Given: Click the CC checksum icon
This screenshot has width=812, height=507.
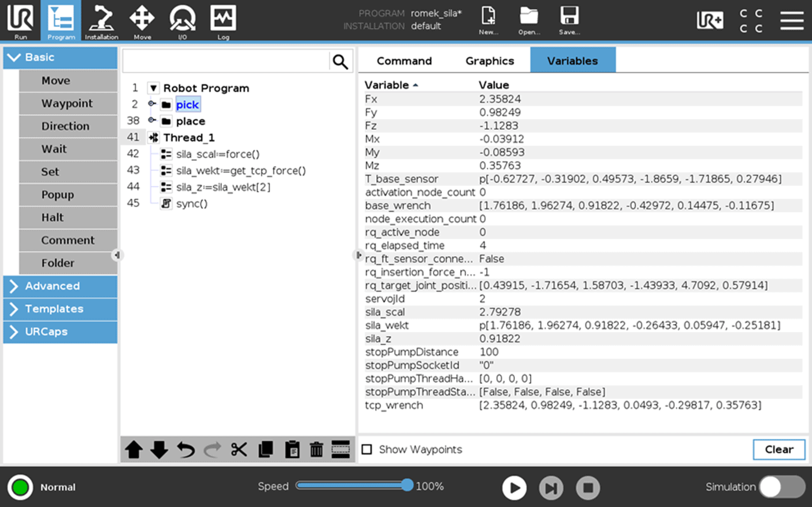Looking at the screenshot, I should (x=751, y=20).
